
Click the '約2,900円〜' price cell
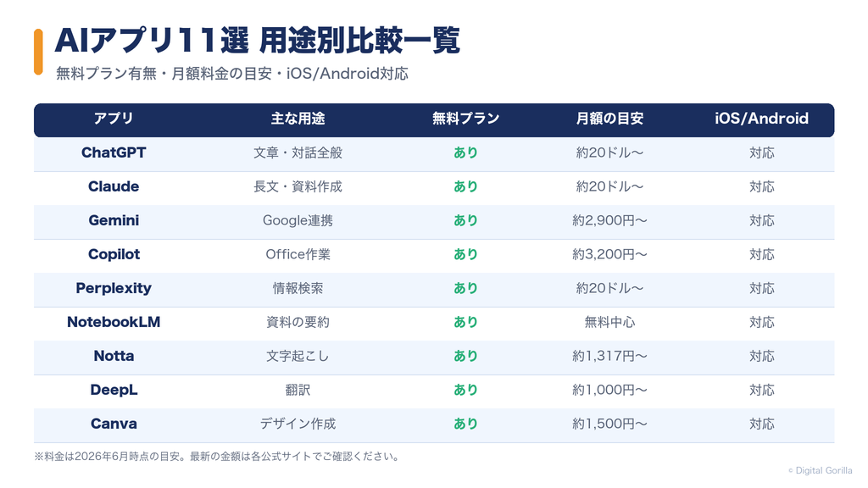click(609, 221)
